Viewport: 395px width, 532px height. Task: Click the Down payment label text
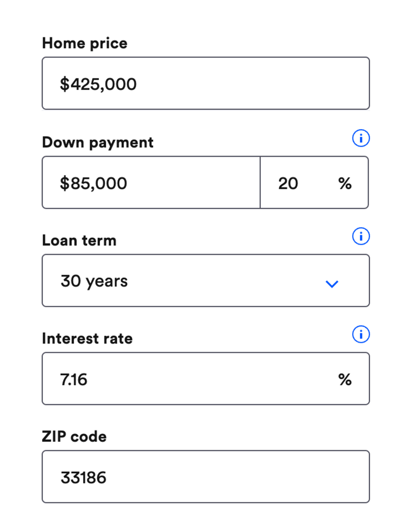(x=98, y=142)
